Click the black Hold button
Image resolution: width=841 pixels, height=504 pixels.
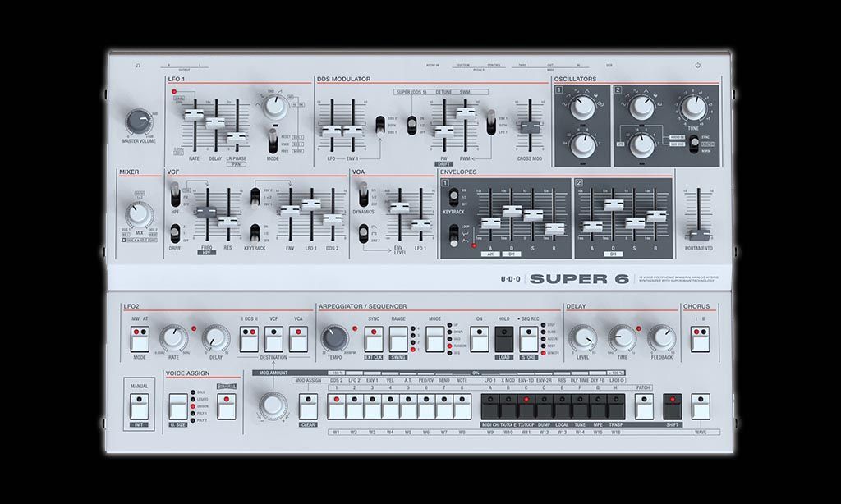point(504,339)
